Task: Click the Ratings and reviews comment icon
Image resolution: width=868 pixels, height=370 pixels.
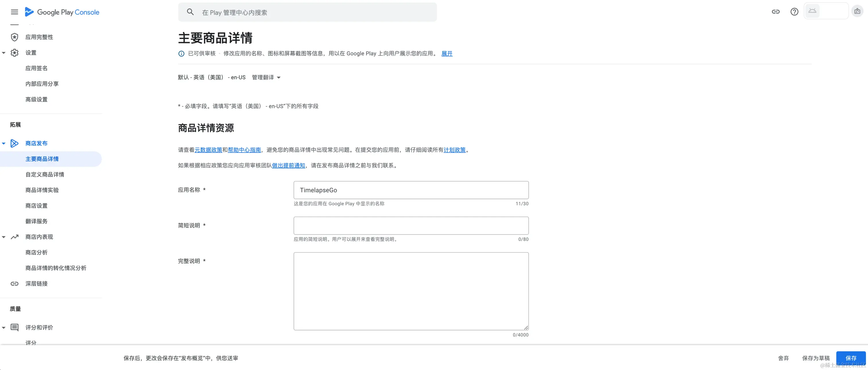Action: (14, 328)
